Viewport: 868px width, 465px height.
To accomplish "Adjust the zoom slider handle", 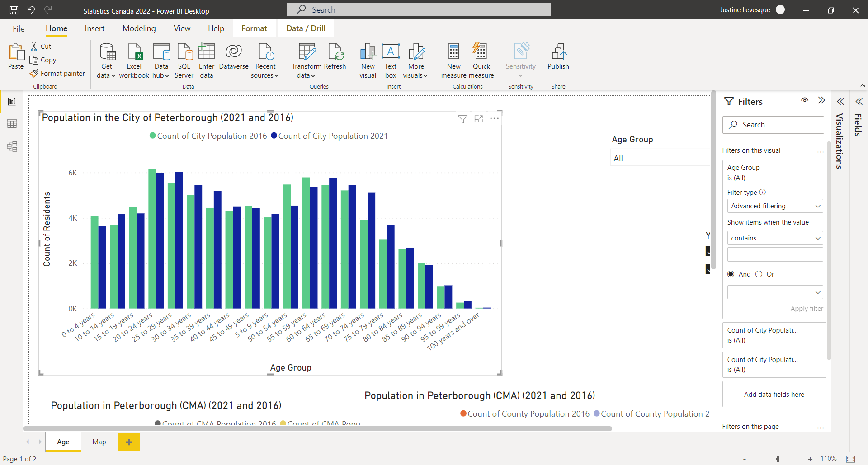I will click(x=778, y=459).
